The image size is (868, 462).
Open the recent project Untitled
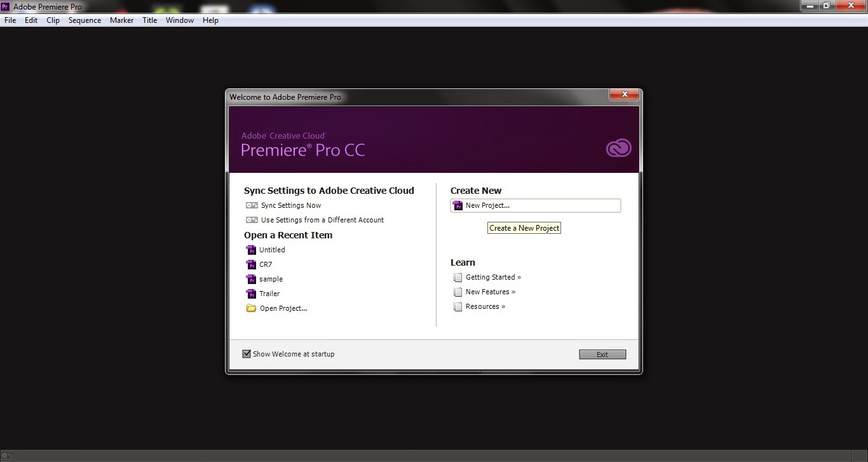(272, 250)
